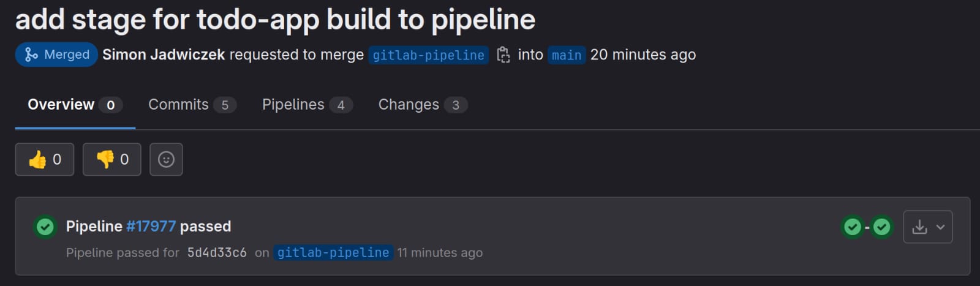Image resolution: width=980 pixels, height=286 pixels.
Task: Open the gitlab-pipeline source branch link
Action: 429,55
